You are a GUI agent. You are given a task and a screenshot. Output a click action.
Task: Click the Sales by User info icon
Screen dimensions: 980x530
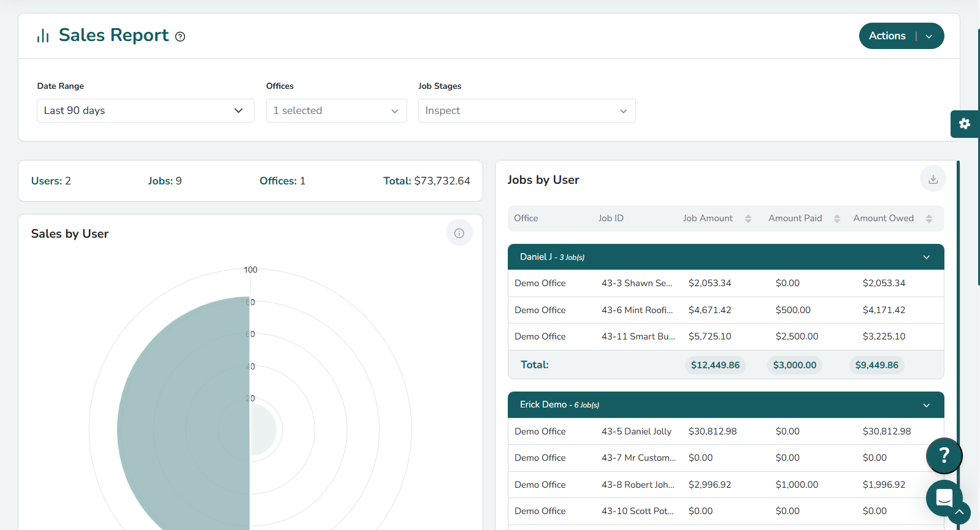pos(459,233)
